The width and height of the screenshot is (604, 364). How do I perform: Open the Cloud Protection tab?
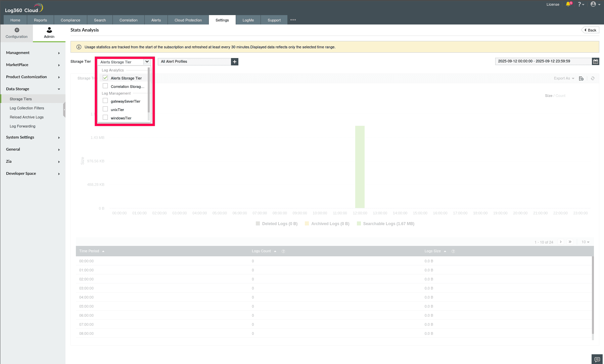point(188,20)
